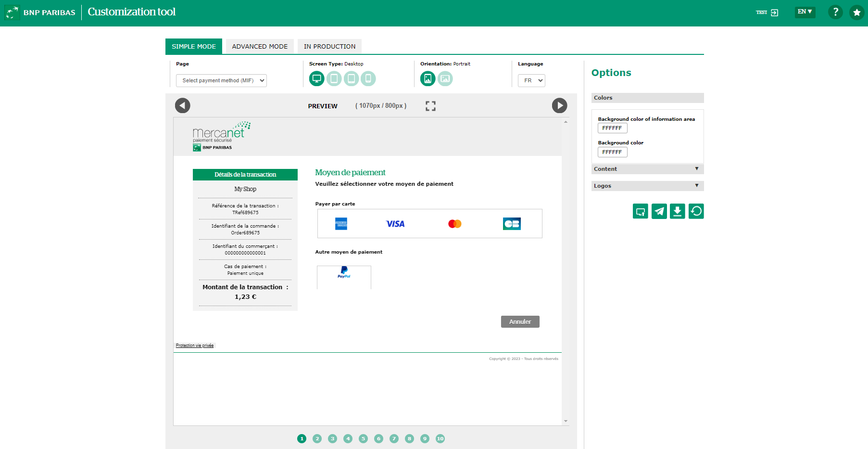Edit the Background color FFFFFF value
This screenshot has width=868, height=449.
612,152
